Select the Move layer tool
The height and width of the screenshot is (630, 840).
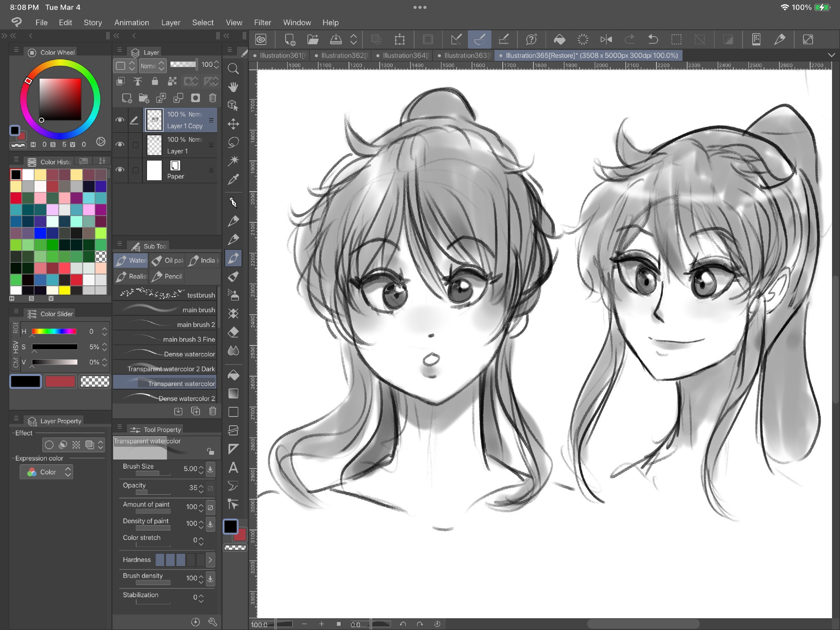point(233,124)
